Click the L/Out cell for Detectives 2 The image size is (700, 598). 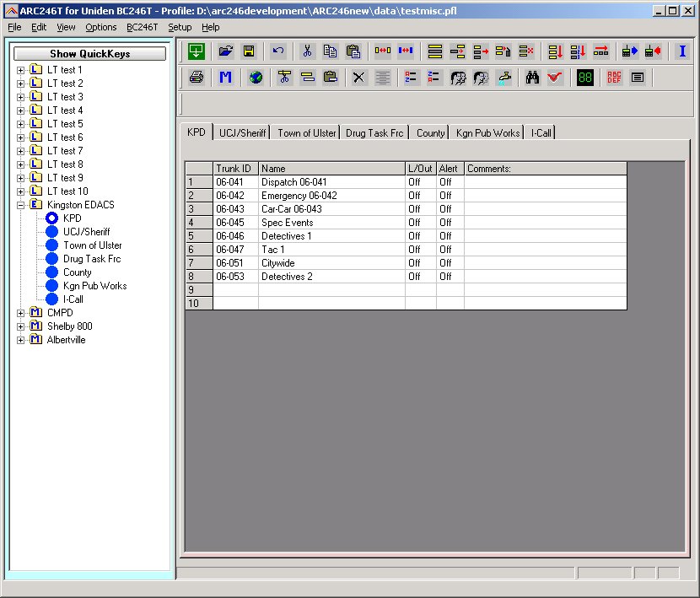point(421,277)
